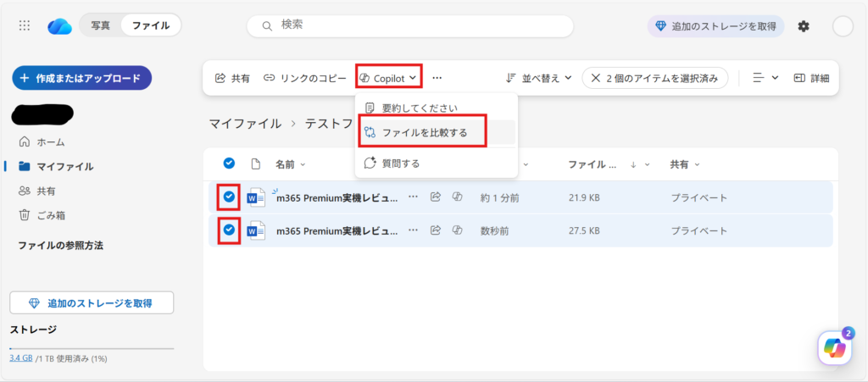Expand the view layout switcher dropdown
868x382 pixels.
(x=765, y=78)
